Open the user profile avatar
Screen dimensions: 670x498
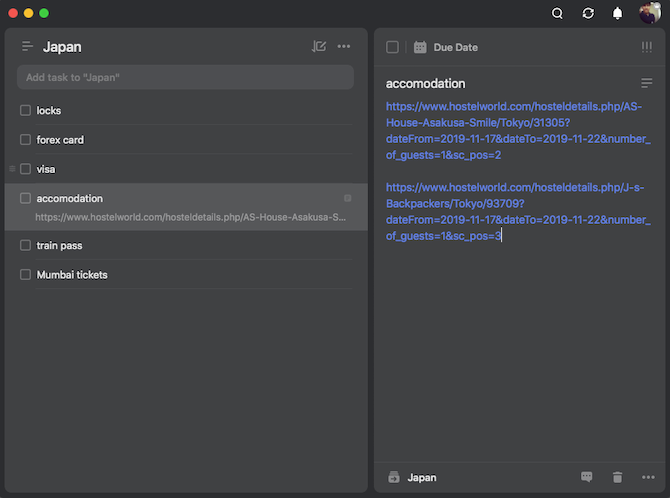click(649, 13)
